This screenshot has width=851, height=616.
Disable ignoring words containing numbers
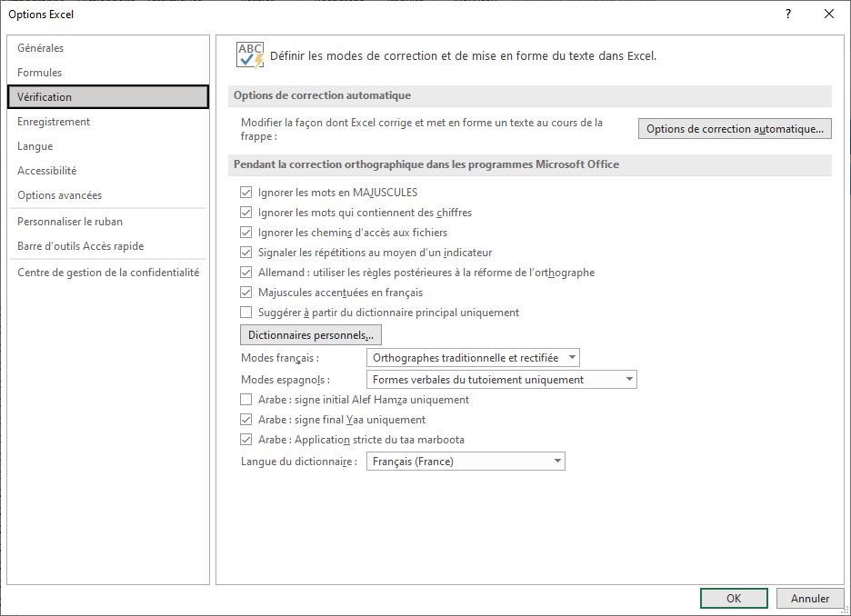click(246, 212)
